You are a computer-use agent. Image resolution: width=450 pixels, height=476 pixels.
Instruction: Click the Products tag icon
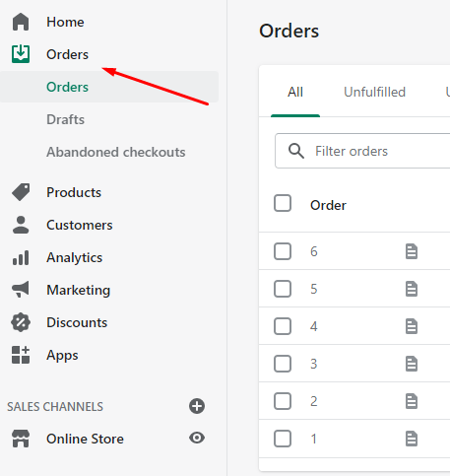point(21,192)
